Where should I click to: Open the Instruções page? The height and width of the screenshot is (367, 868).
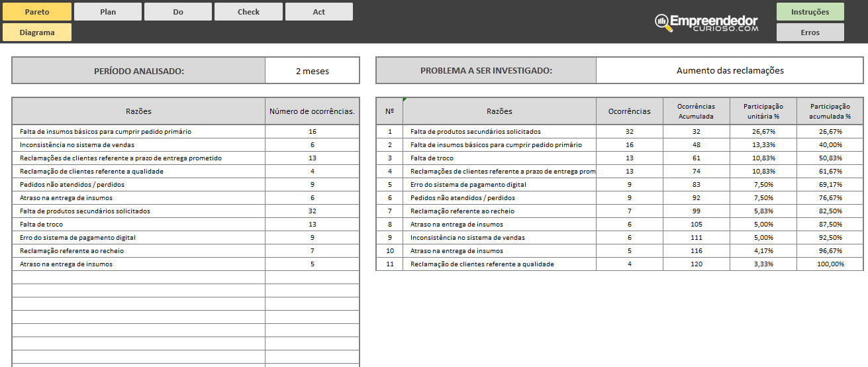810,12
